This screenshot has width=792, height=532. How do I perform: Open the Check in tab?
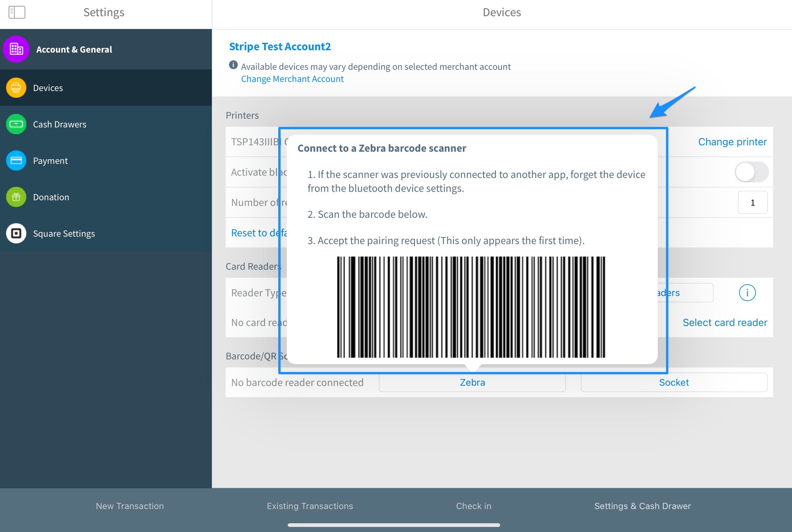point(474,506)
